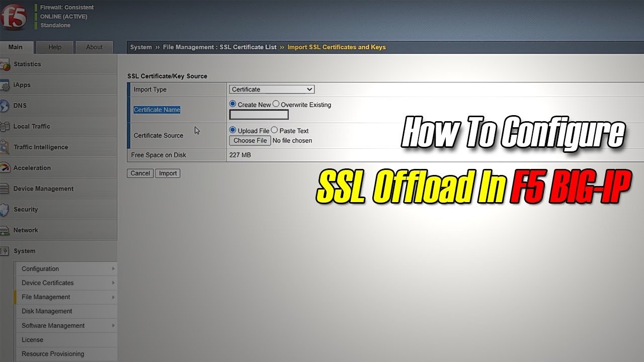Open Resource Provisioning under System
This screenshot has width=644, height=362.
point(66,354)
